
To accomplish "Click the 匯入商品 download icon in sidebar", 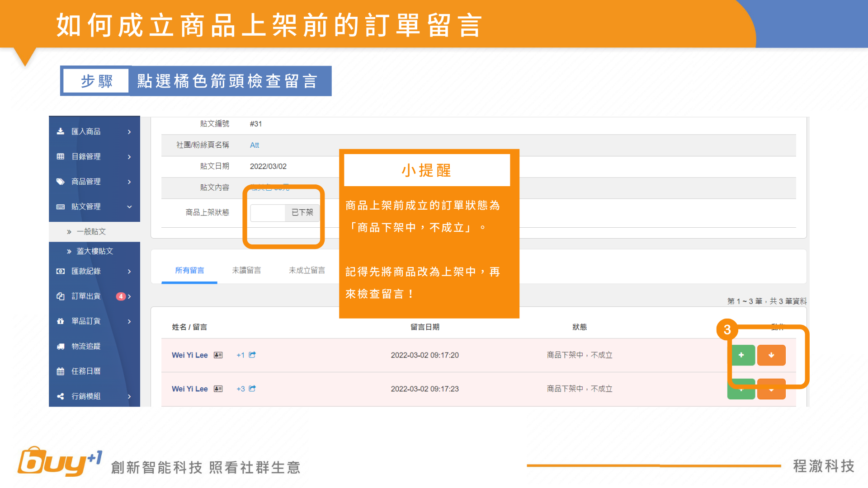I will (61, 131).
